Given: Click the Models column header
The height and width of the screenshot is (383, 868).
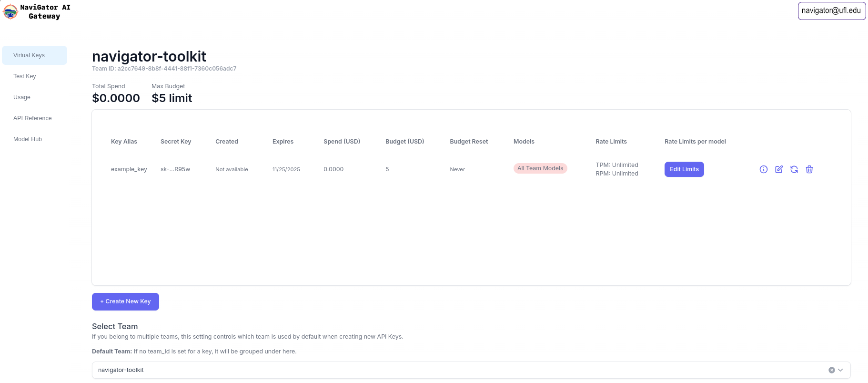Looking at the screenshot, I should click(x=524, y=142).
